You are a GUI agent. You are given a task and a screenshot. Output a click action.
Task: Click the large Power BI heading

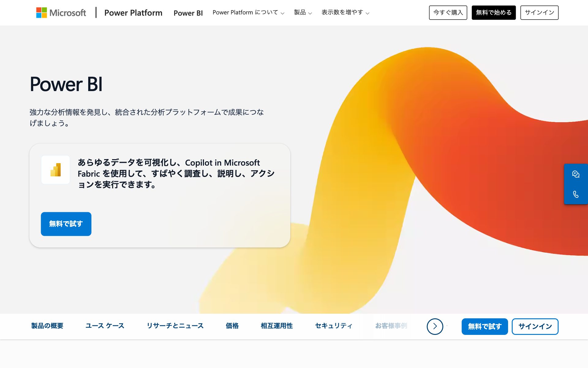[x=66, y=84]
